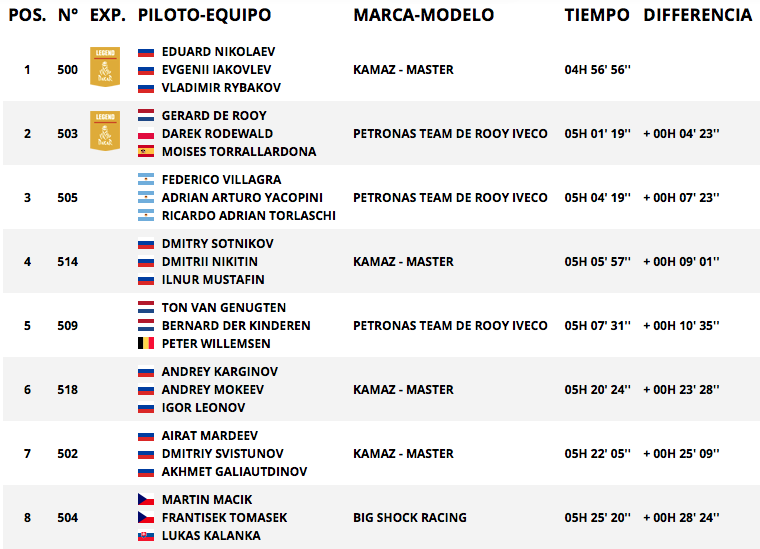The image size is (760, 549).
Task: Select the POS. column header
Action: (27, 15)
